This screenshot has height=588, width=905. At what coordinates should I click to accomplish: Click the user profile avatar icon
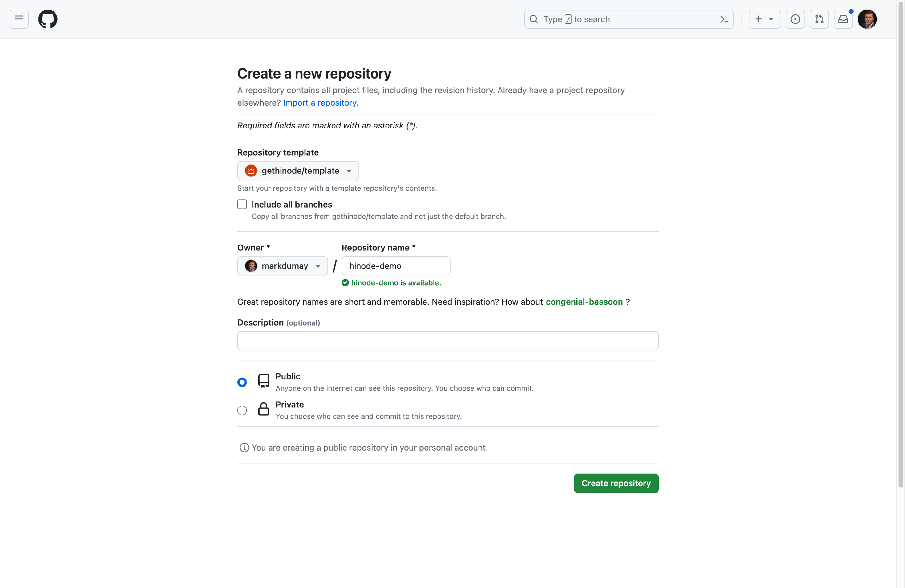point(868,18)
